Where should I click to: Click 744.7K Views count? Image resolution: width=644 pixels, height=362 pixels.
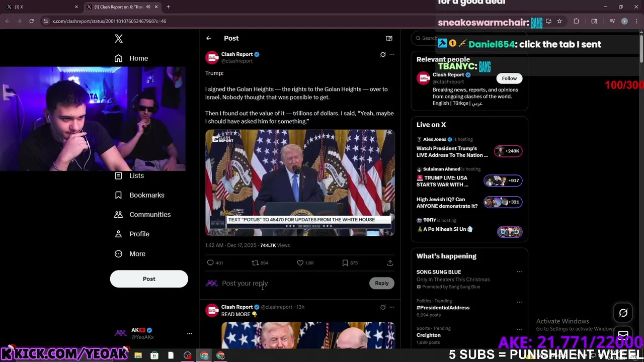tap(275, 245)
